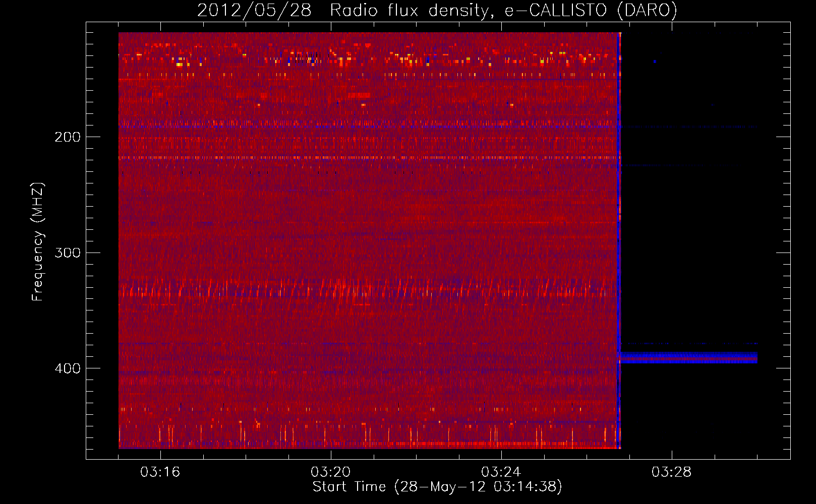Click the 03:20 time tick label

click(331, 472)
